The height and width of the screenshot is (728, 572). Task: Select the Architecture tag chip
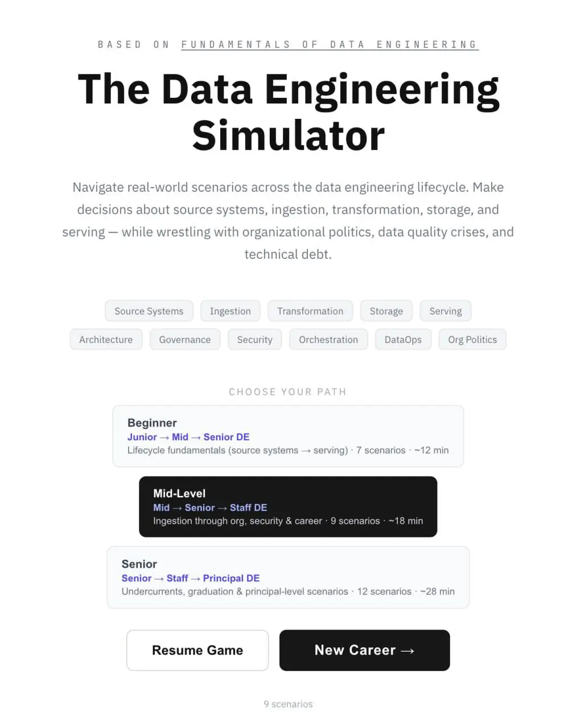106,340
